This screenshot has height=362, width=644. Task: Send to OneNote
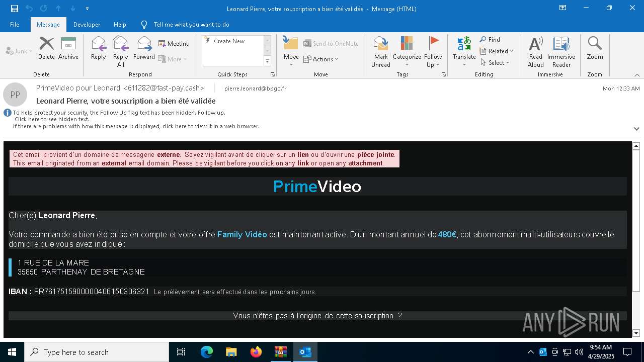tap(331, 44)
